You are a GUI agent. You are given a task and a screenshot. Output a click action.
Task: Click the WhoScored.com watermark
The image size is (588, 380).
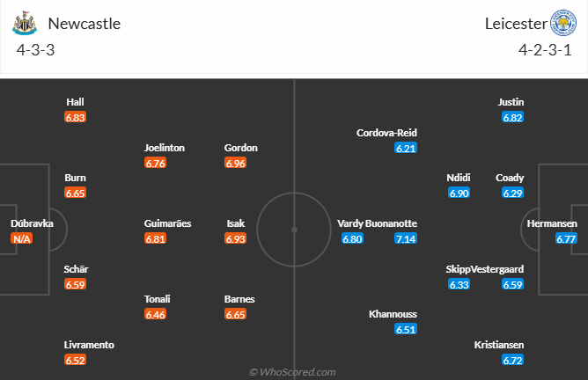click(x=292, y=372)
